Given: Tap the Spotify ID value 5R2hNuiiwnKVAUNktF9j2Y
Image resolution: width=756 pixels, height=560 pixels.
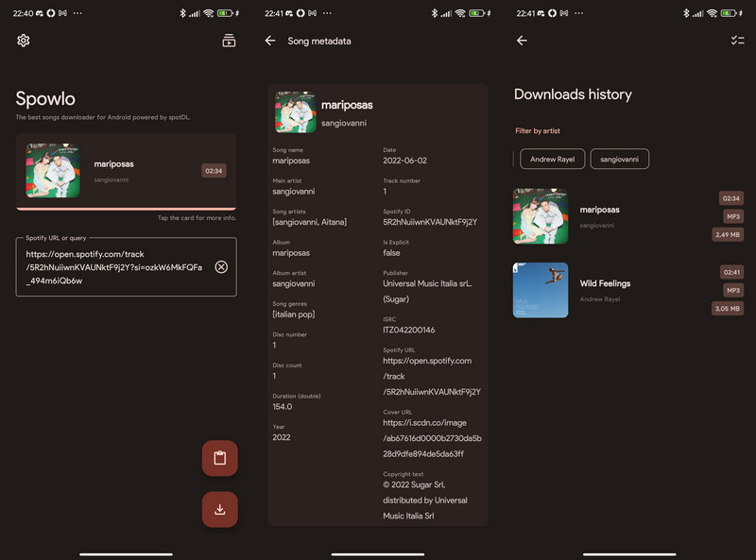Looking at the screenshot, I should tap(430, 222).
